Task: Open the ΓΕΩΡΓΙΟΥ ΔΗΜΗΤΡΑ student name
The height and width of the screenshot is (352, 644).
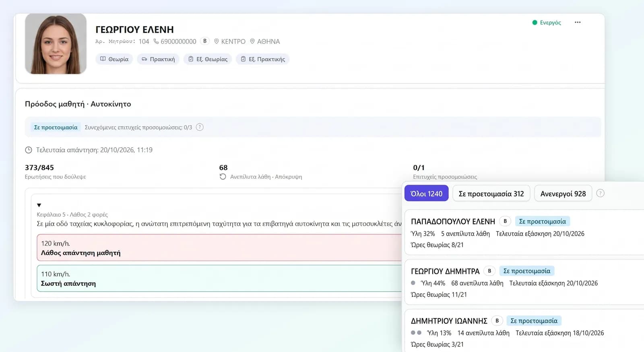Action: point(445,272)
